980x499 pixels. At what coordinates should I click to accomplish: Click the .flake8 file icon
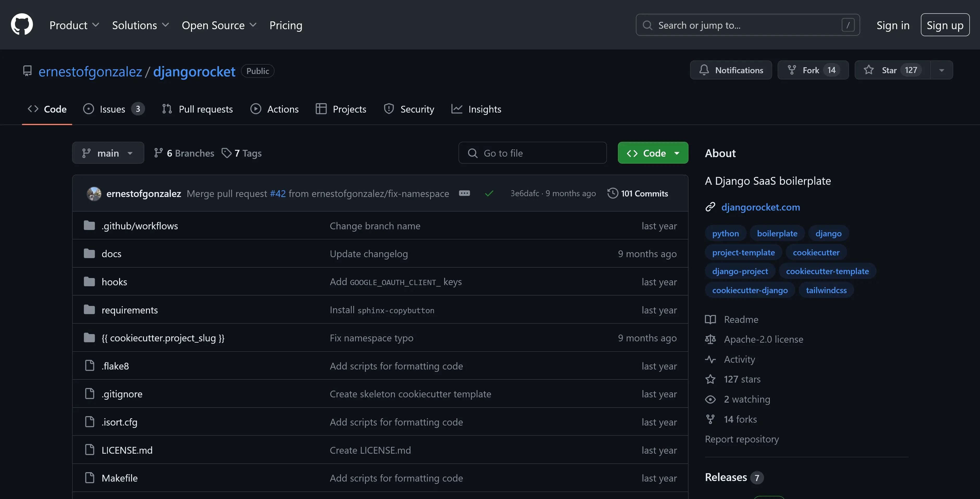pos(89,365)
